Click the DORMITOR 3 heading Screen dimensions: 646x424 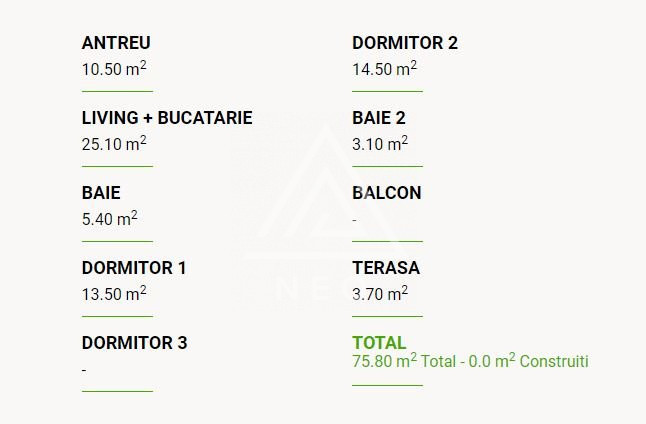134,343
